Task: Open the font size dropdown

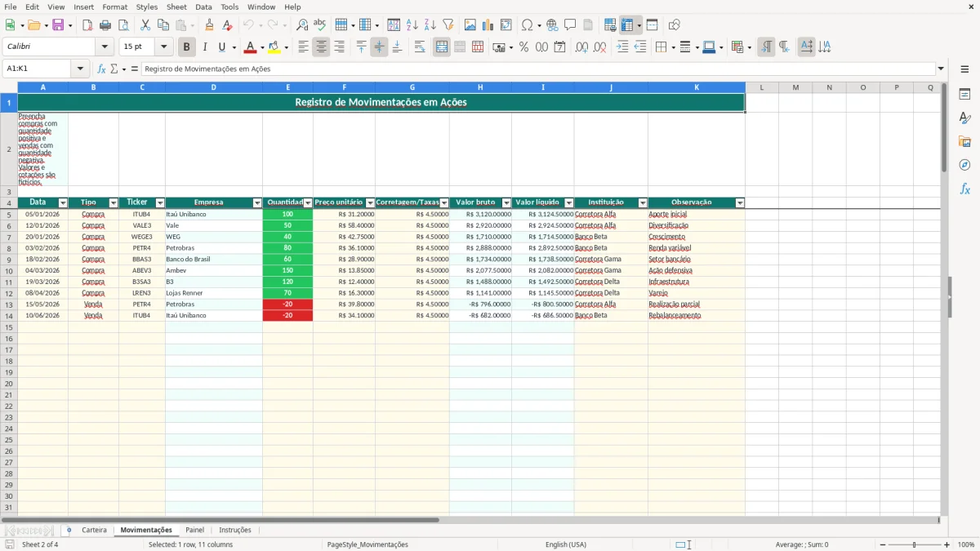Action: pos(163,47)
